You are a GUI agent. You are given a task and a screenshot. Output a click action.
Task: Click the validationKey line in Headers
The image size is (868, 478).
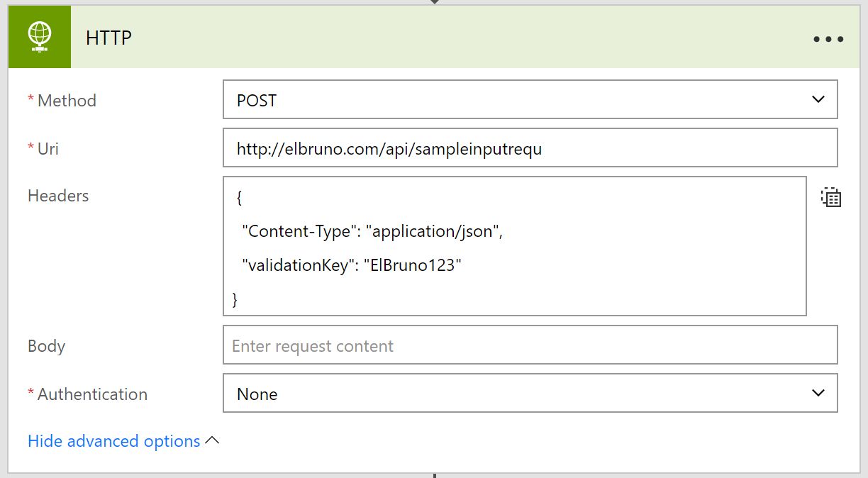click(x=352, y=265)
